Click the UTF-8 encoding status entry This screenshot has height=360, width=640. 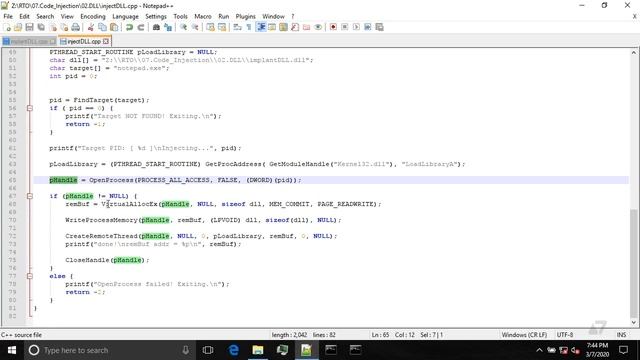click(x=565, y=335)
